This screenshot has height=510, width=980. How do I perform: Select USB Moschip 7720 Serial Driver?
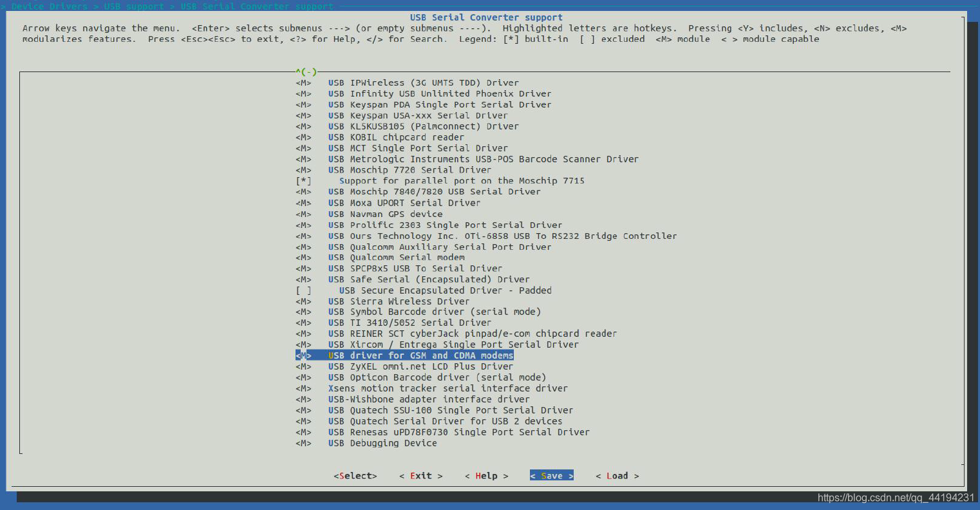click(x=410, y=170)
